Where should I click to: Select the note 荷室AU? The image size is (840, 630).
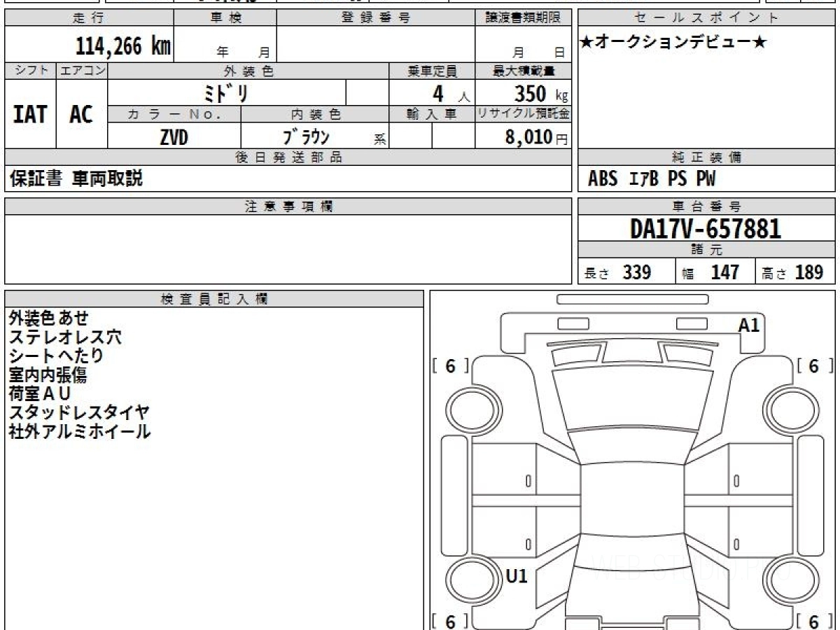pyautogui.click(x=40, y=394)
